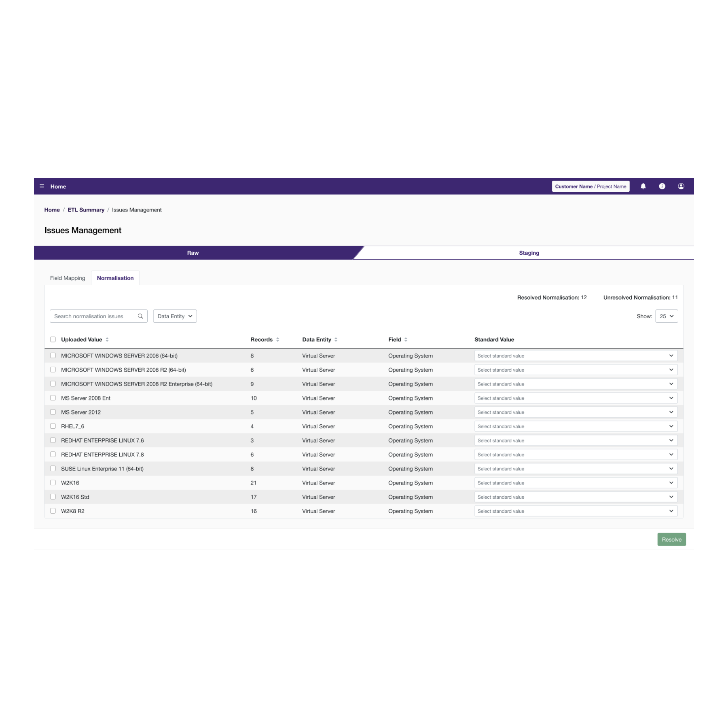Open standard value dropdown for RHEL7_6
Image resolution: width=728 pixels, height=728 pixels.
576,426
